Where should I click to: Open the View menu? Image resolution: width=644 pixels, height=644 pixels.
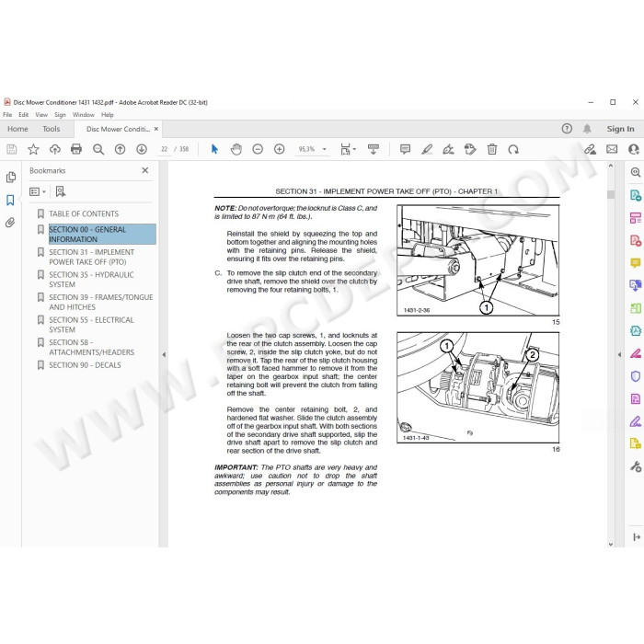41,115
